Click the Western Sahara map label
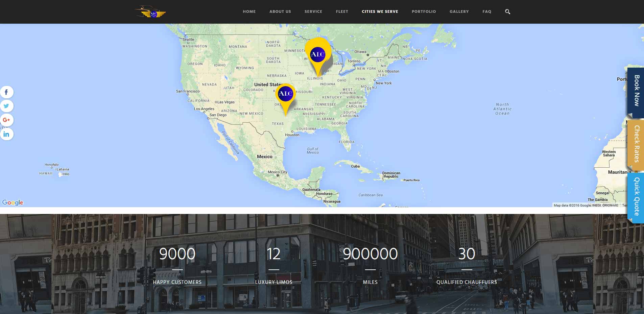644x314 pixels. [609, 153]
